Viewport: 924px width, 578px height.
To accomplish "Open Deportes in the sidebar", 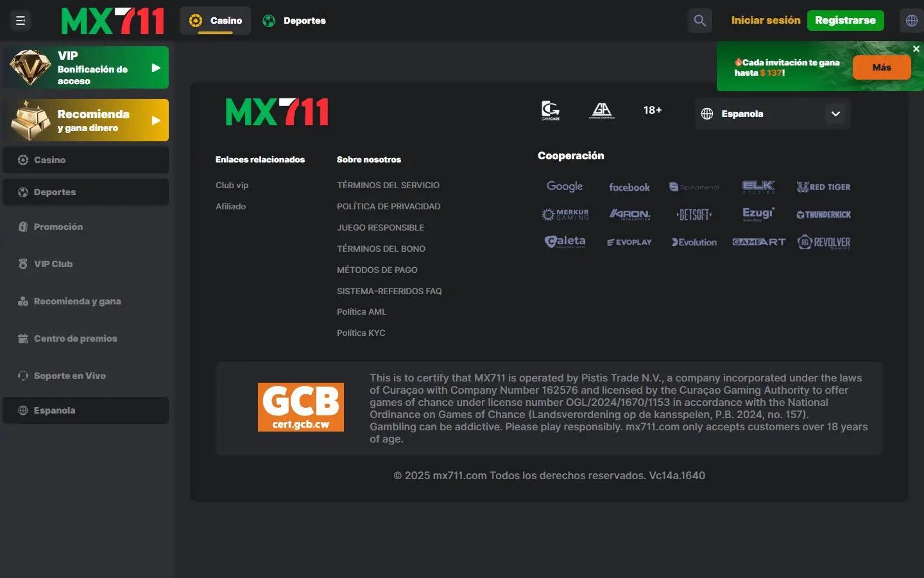I will tap(85, 192).
